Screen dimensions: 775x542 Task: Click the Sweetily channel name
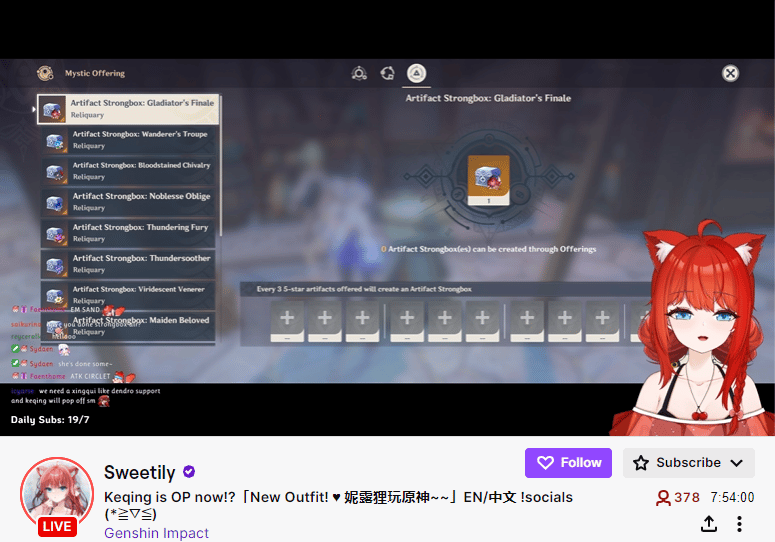pos(139,473)
